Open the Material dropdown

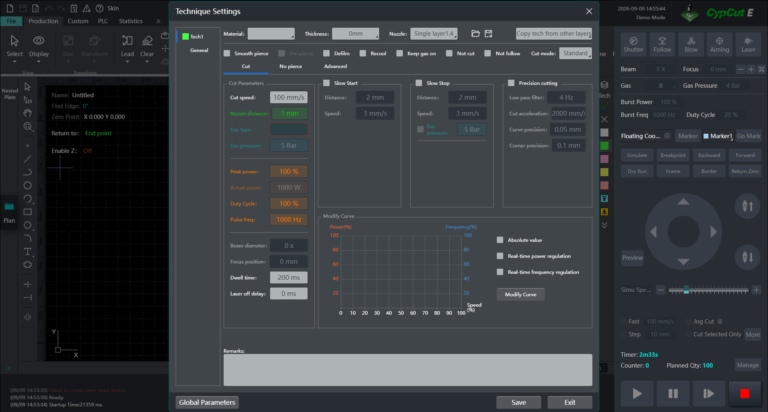click(271, 34)
